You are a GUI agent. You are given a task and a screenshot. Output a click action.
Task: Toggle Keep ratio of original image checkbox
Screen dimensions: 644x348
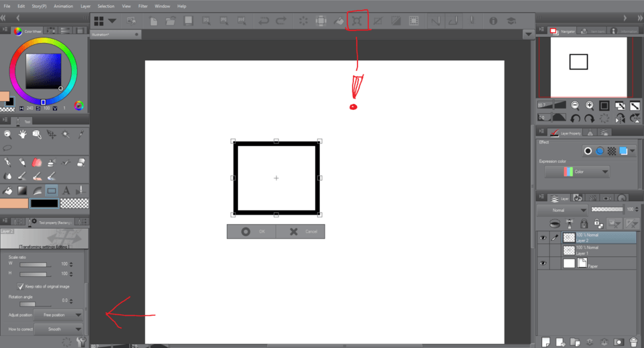click(x=20, y=286)
